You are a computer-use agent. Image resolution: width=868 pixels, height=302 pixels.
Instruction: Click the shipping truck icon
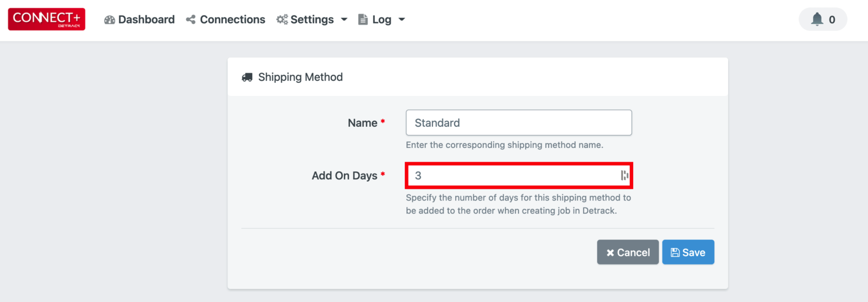click(x=247, y=78)
